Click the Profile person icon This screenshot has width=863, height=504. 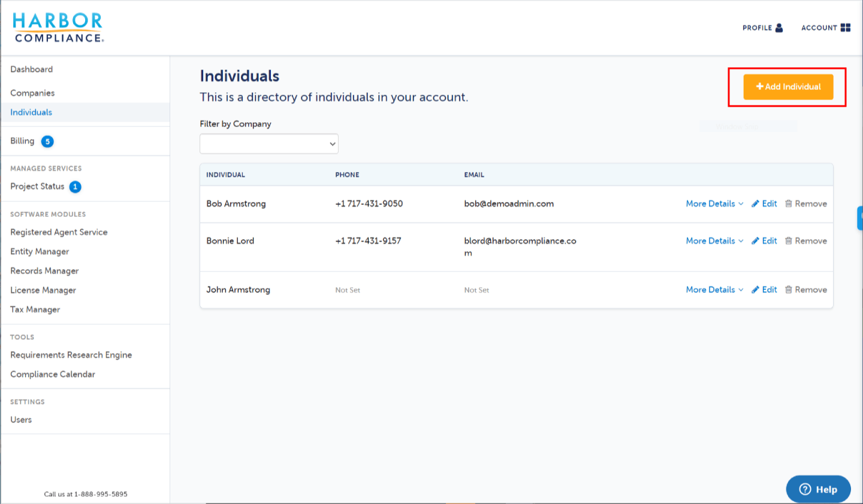coord(779,28)
